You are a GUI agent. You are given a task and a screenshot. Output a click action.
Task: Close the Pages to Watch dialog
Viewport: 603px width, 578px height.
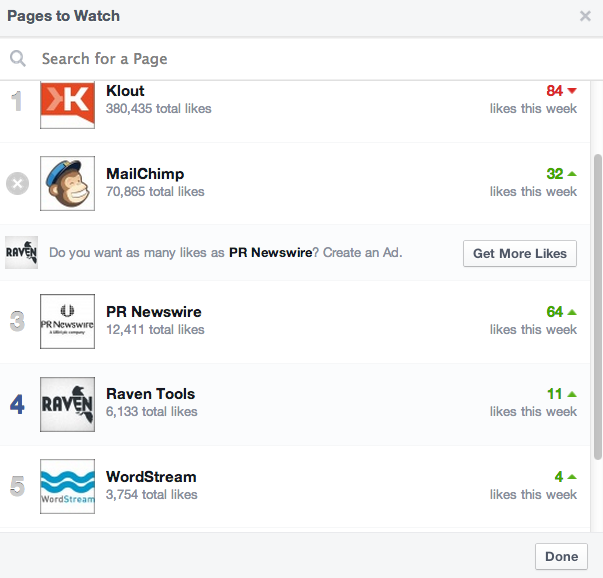(585, 16)
